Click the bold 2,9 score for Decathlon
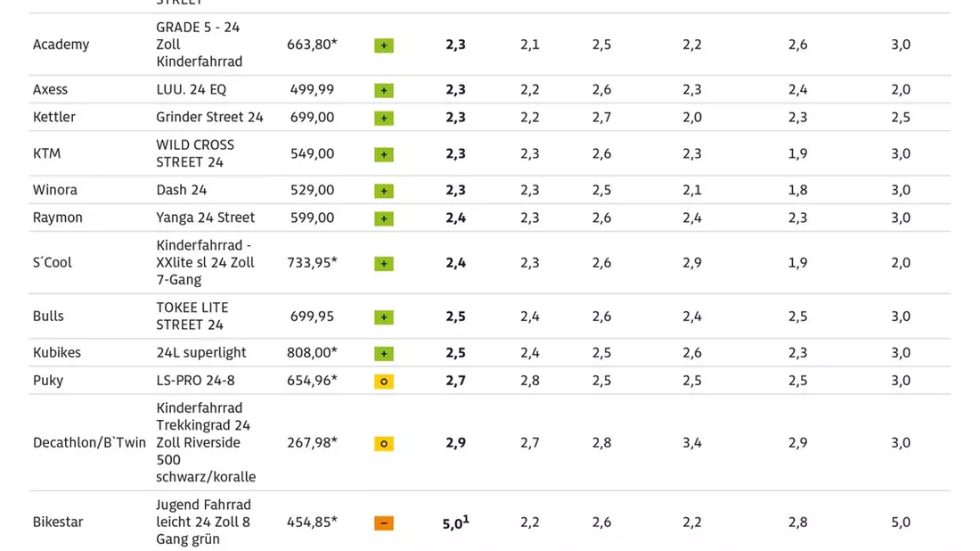The width and height of the screenshot is (980, 551). coord(455,443)
